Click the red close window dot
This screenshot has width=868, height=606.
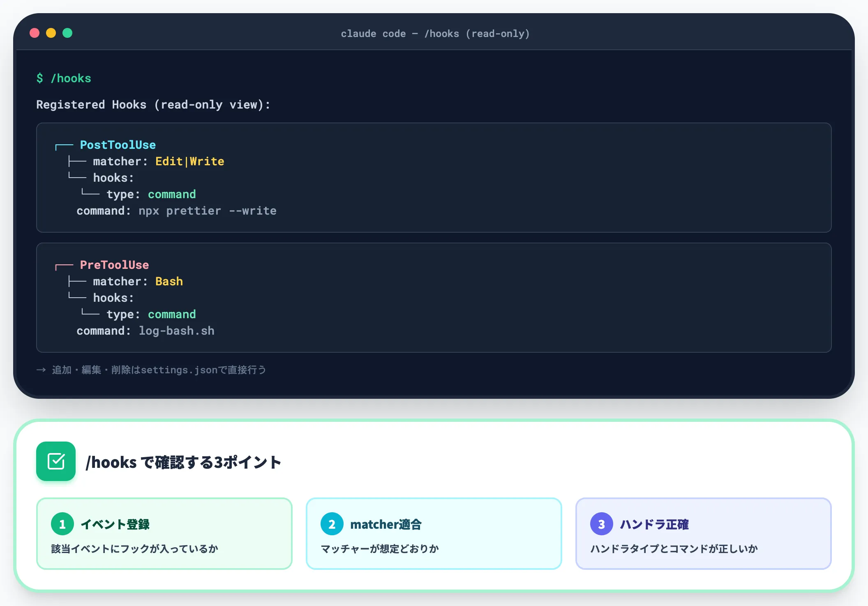point(35,33)
